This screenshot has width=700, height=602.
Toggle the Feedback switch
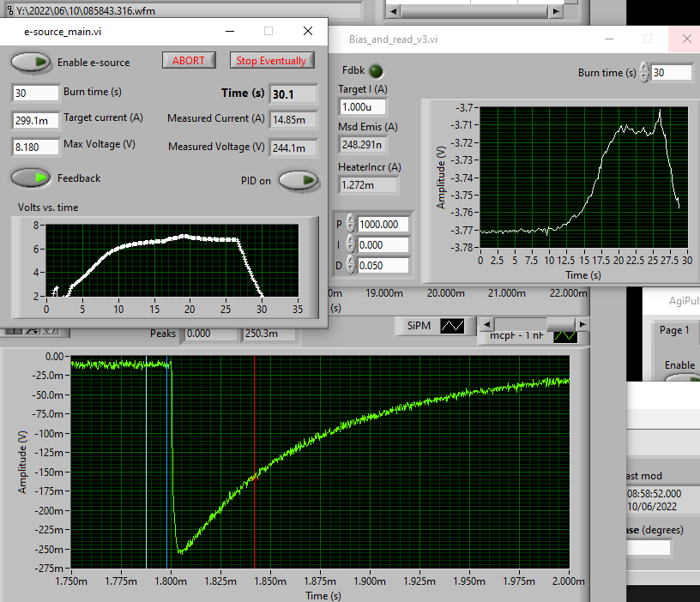point(31,178)
